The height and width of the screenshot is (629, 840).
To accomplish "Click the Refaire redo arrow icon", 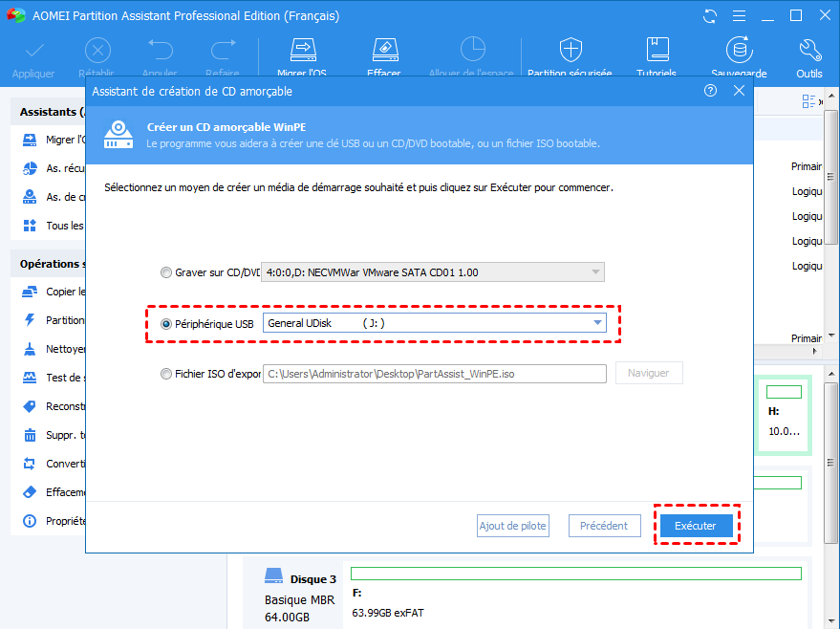I will [x=223, y=51].
